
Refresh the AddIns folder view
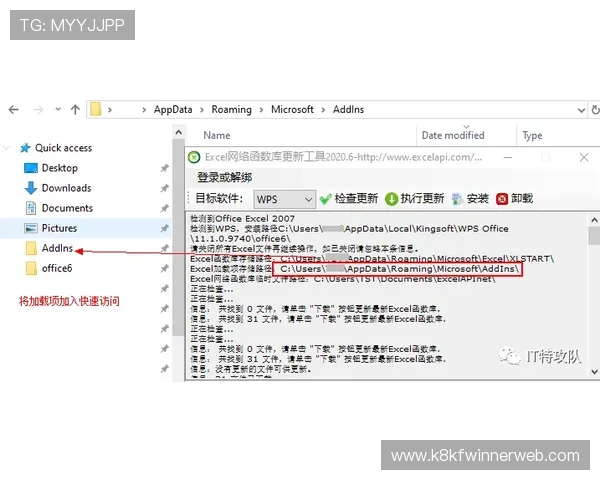point(595,110)
